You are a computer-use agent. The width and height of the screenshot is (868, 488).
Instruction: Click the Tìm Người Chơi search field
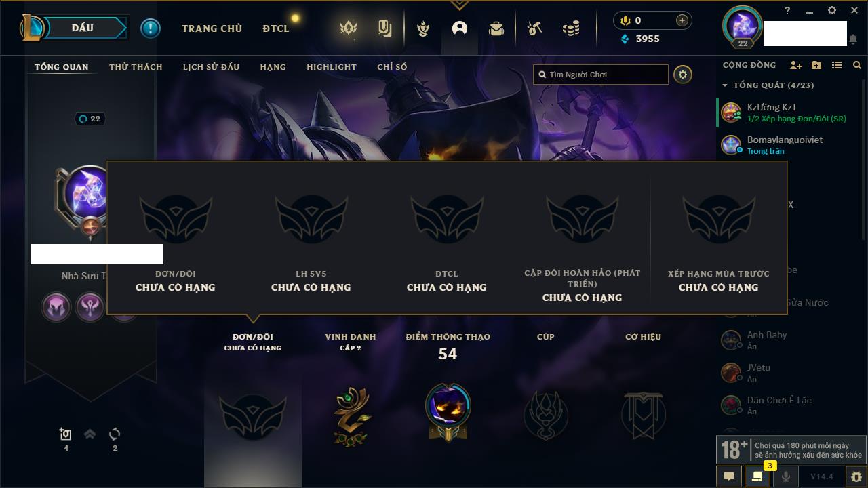coord(601,75)
